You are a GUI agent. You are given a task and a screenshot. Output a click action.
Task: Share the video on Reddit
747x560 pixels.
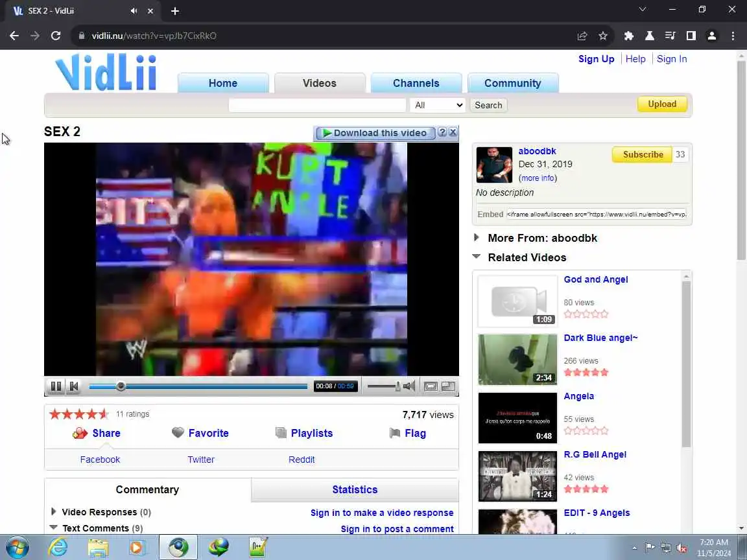[302, 460]
